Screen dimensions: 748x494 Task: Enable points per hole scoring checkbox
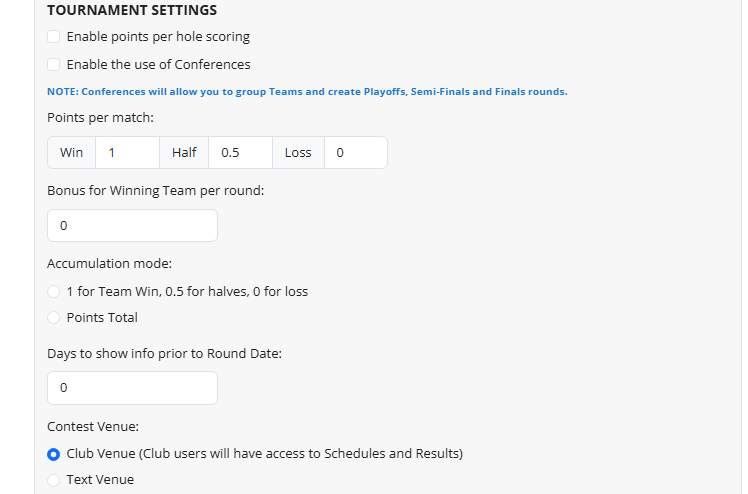pos(54,37)
